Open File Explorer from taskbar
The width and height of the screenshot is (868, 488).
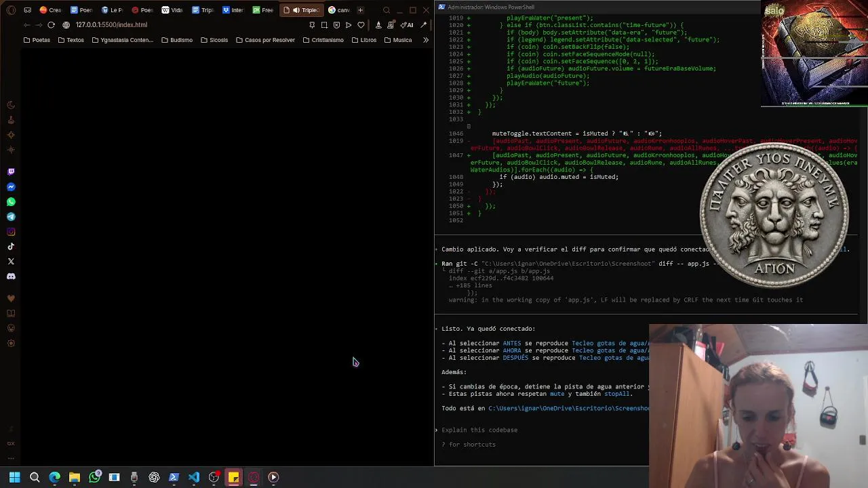click(75, 477)
